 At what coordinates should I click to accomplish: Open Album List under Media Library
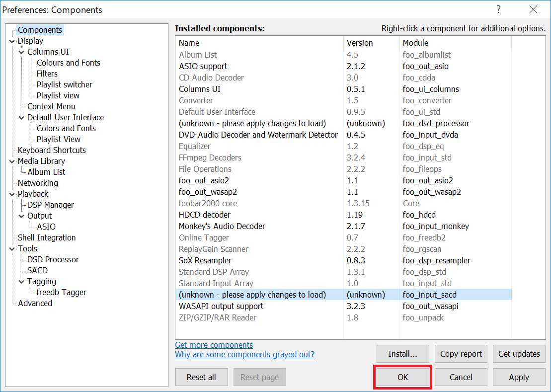click(x=46, y=172)
